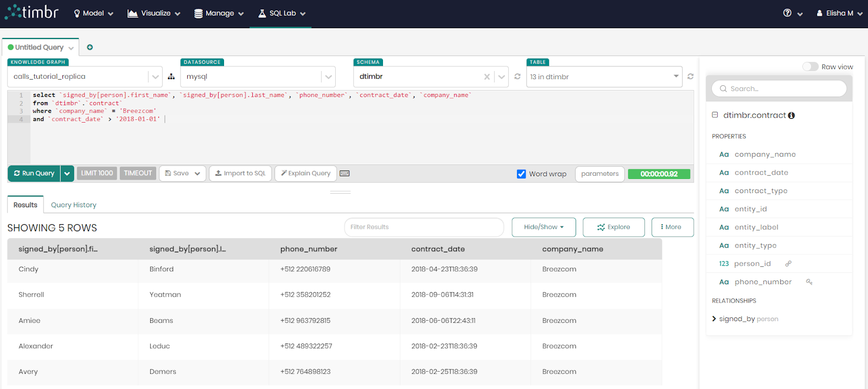Clear the dtimbr schema selection with X
The height and width of the screenshot is (389, 868).
(x=487, y=76)
